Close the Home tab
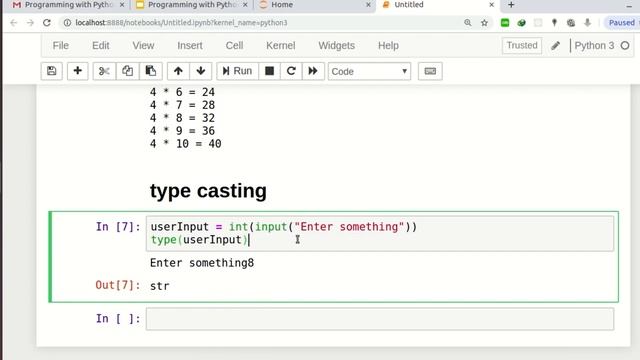This screenshot has width=640, height=360. point(368,5)
